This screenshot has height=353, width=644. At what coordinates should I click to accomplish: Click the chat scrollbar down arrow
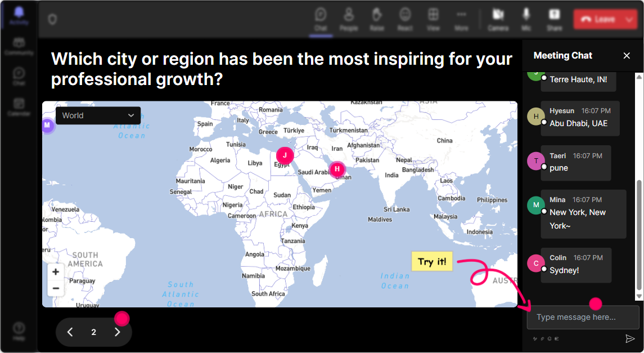[639, 296]
